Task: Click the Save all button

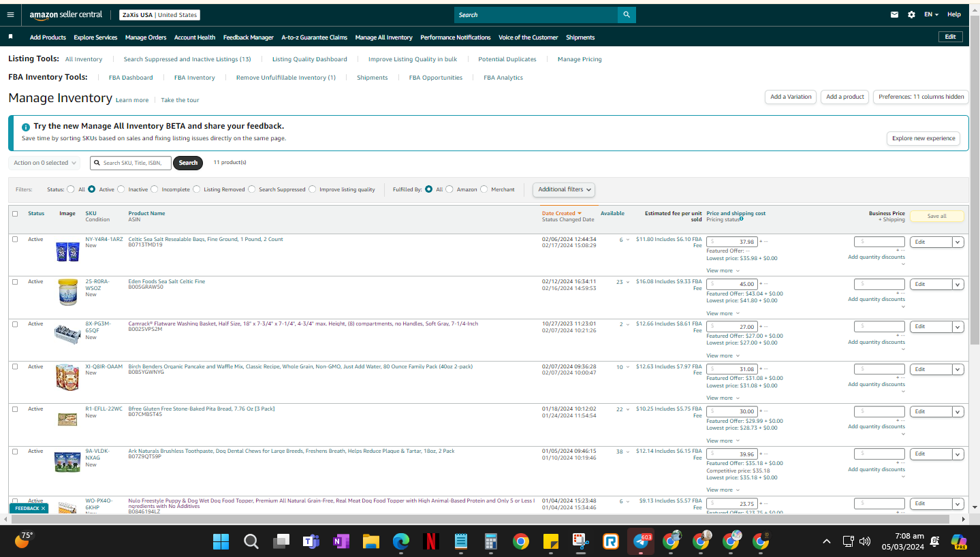Action: click(937, 216)
